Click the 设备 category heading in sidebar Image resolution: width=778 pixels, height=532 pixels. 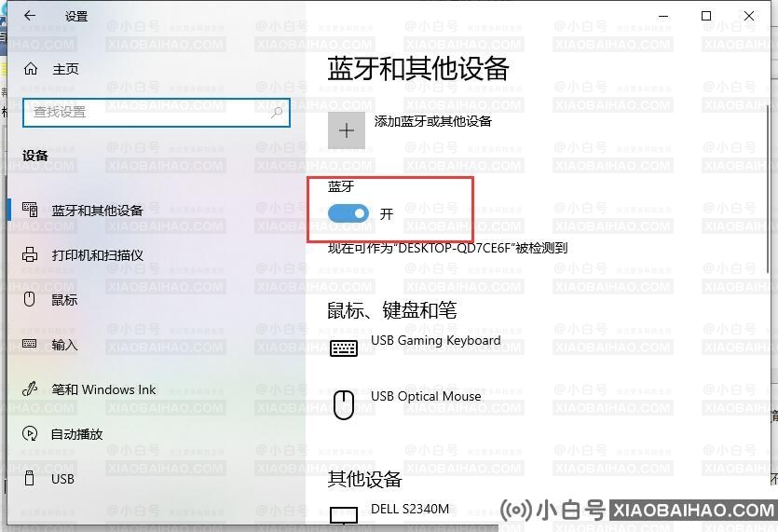(x=35, y=156)
